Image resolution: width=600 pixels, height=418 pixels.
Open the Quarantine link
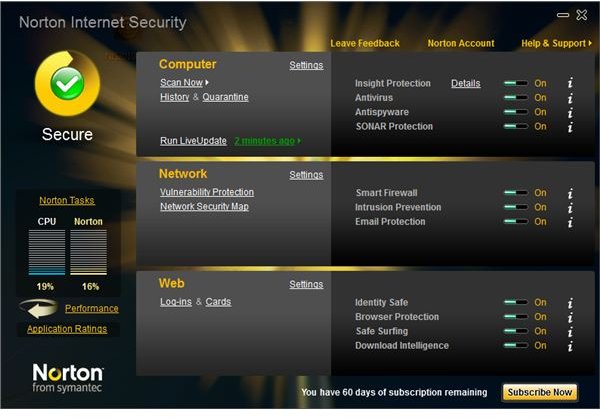point(225,97)
